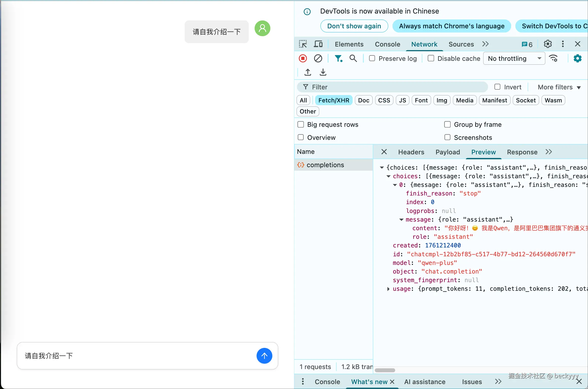
Task: Open the Response tab
Action: pyautogui.click(x=522, y=152)
